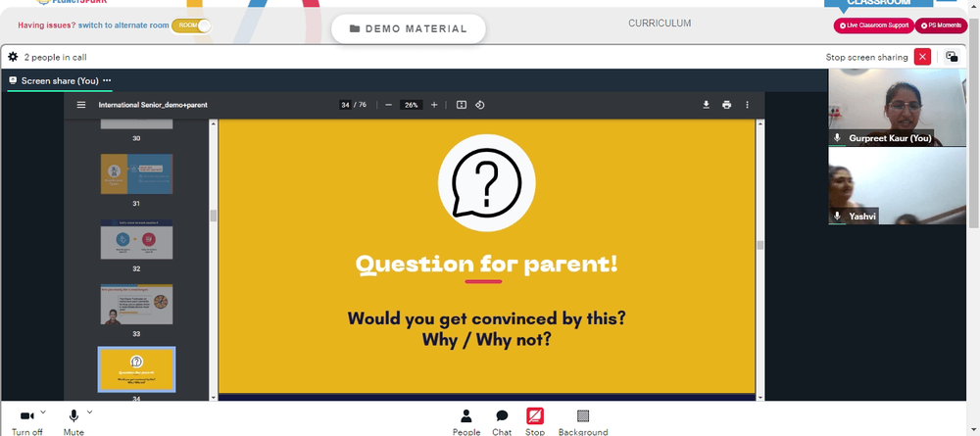980x436 pixels.
Task: Click Gurpreet Kaur (You) video tile
Action: [897, 107]
